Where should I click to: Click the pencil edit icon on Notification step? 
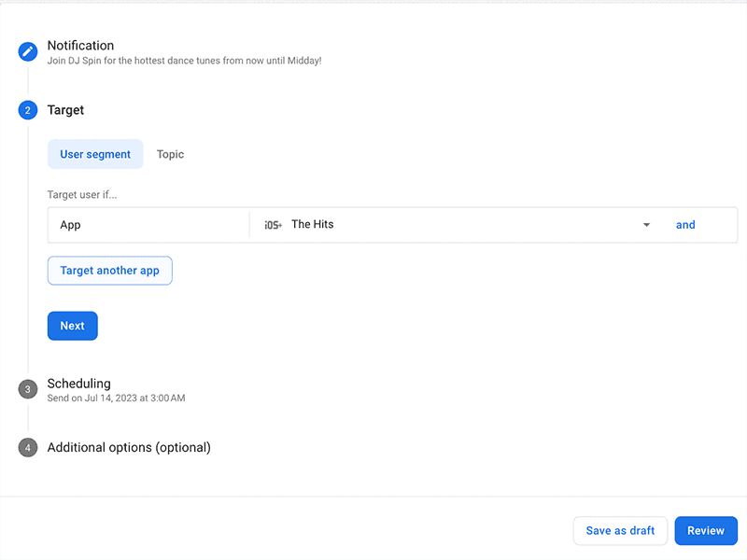coord(27,51)
